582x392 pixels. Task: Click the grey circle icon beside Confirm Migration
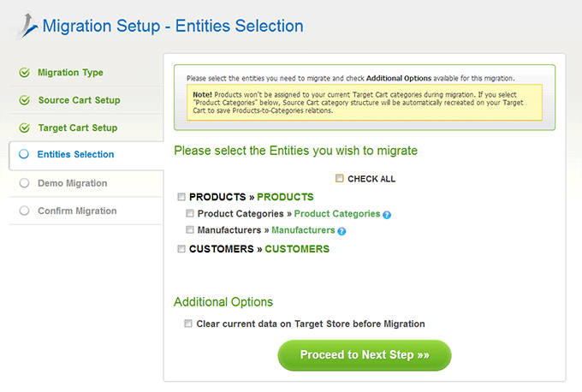(x=24, y=211)
